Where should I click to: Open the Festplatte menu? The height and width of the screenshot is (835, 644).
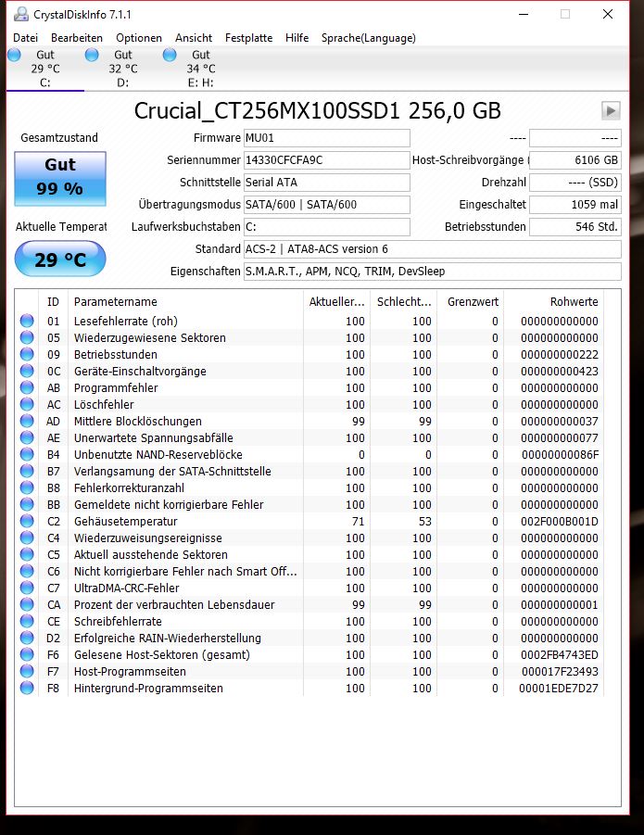click(248, 38)
